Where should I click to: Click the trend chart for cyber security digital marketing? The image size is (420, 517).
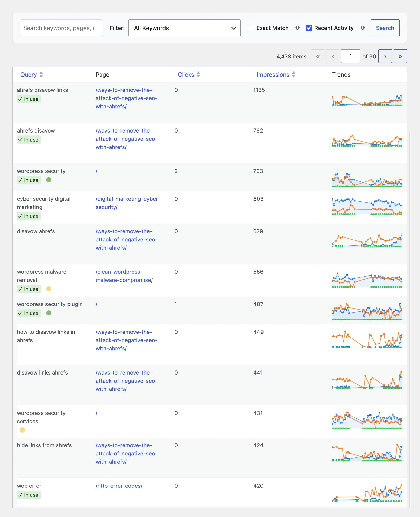pos(367,206)
